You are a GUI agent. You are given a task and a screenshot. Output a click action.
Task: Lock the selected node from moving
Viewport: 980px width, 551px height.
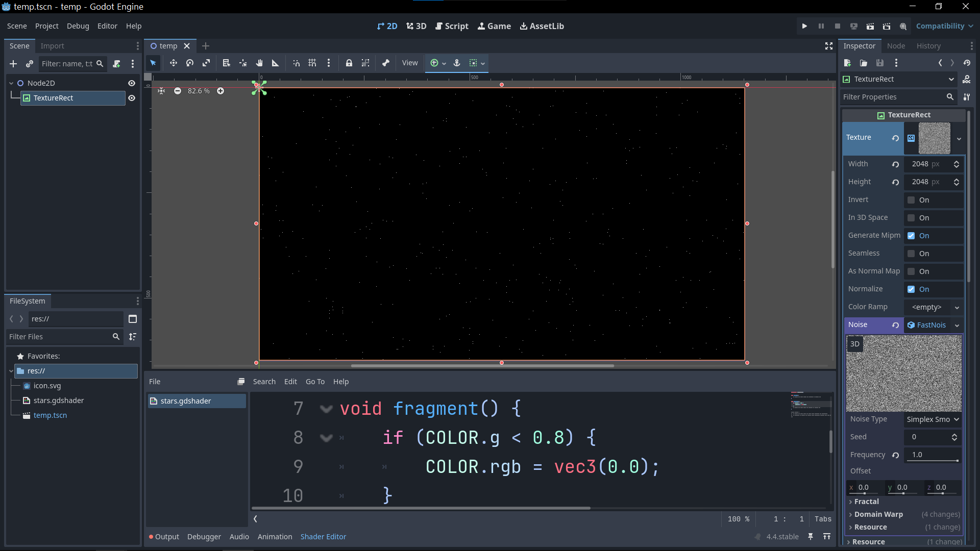pos(349,63)
